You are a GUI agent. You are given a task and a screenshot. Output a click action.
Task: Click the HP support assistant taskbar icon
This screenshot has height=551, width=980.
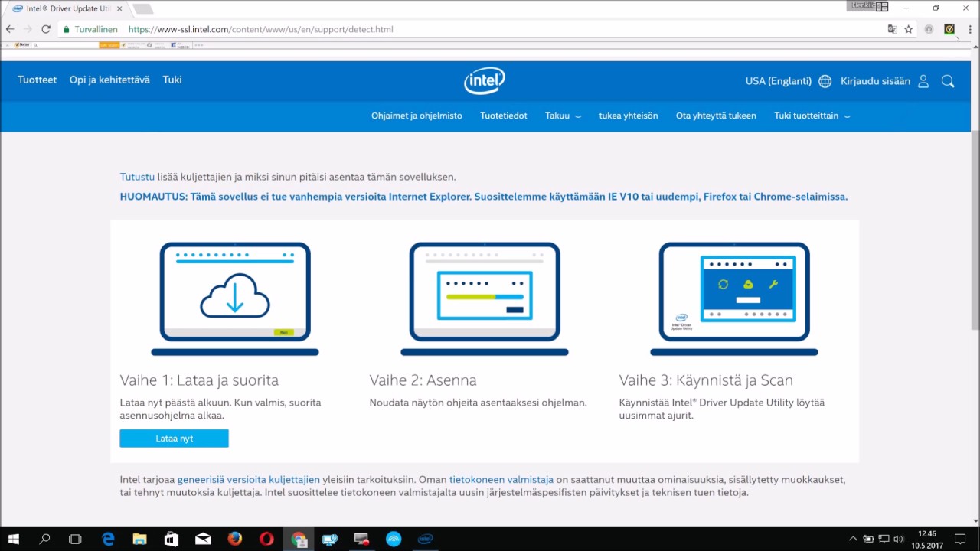point(330,539)
